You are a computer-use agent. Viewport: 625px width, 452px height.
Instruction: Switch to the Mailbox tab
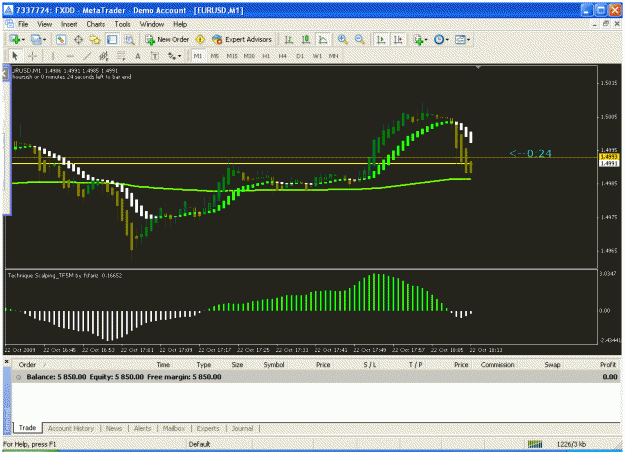174,428
